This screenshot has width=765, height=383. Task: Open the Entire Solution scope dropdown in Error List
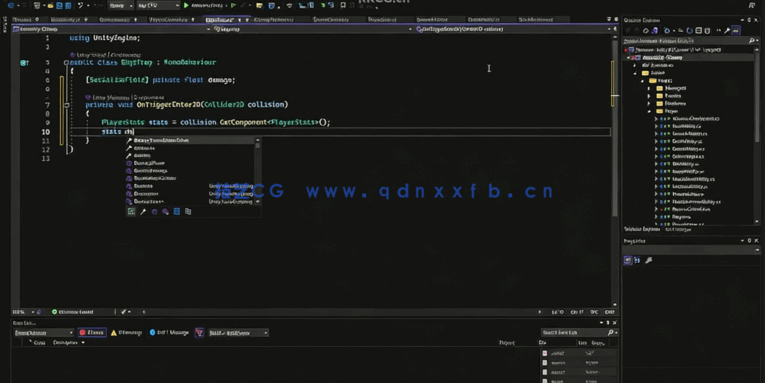(x=43, y=333)
